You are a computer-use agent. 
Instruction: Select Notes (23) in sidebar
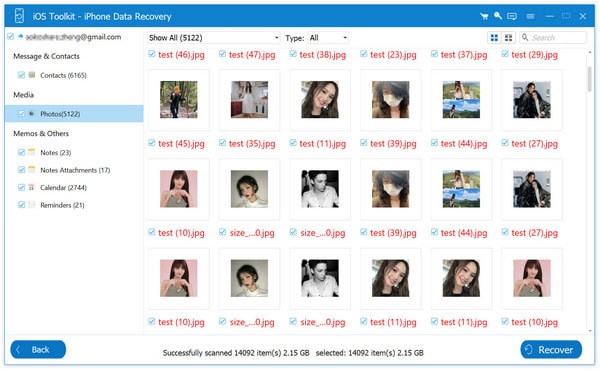pos(56,153)
